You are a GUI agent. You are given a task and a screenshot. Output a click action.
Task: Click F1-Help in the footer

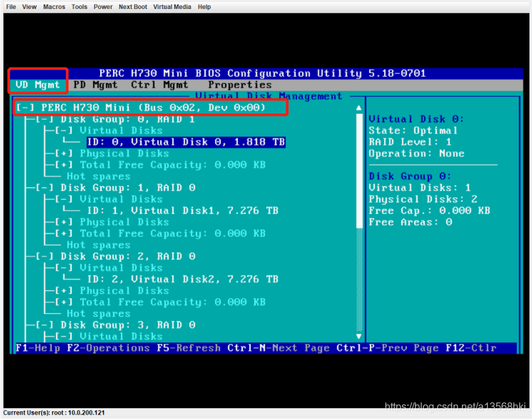point(38,348)
